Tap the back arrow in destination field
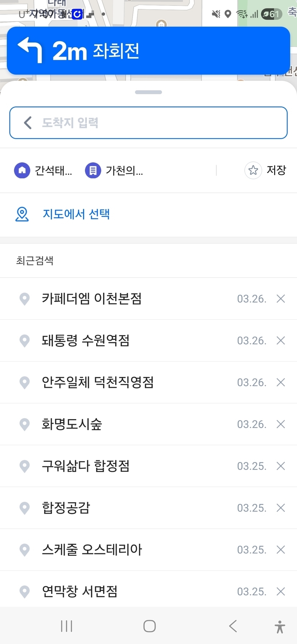 tap(28, 122)
